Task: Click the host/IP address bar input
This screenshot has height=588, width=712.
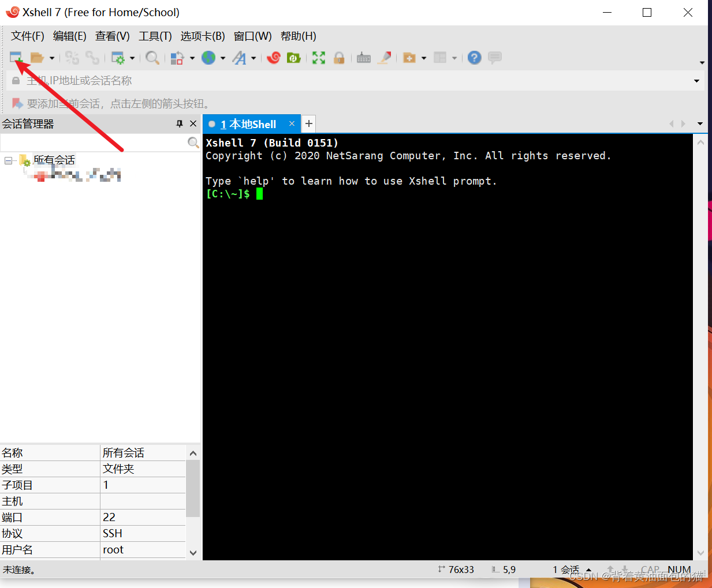Action: pos(355,81)
